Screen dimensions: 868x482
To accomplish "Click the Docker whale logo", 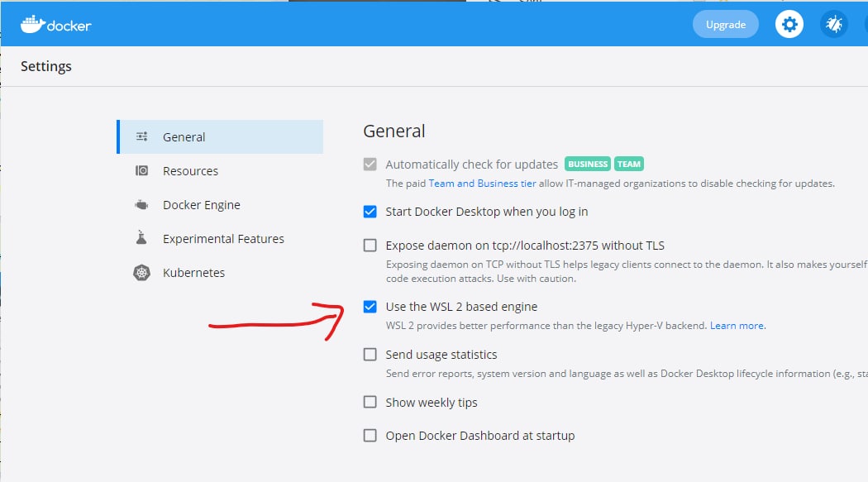I will pyautogui.click(x=56, y=24).
